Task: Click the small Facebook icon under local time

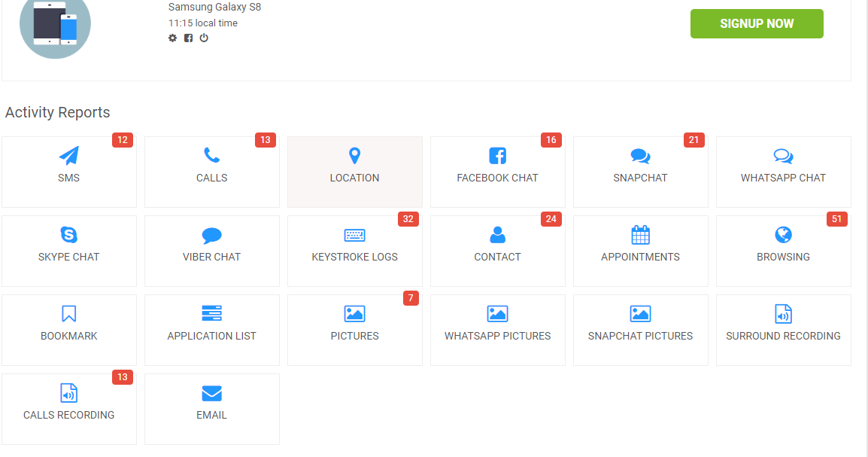Action: pyautogui.click(x=188, y=38)
